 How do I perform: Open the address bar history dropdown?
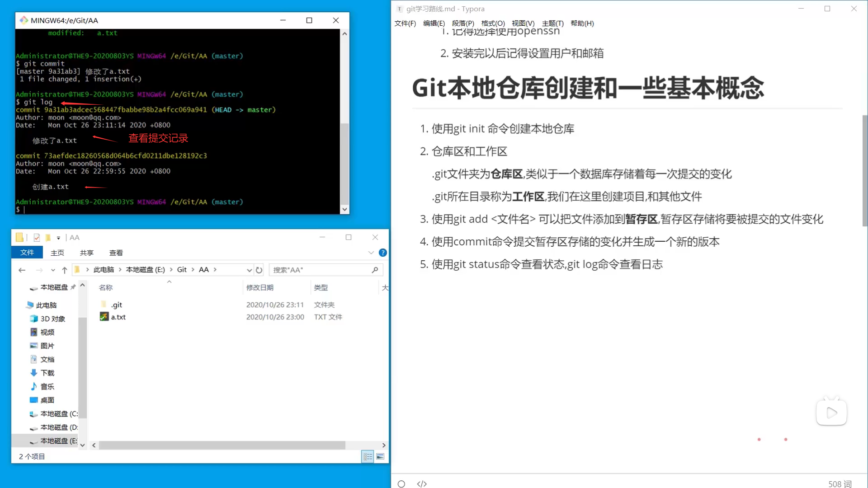pos(250,269)
